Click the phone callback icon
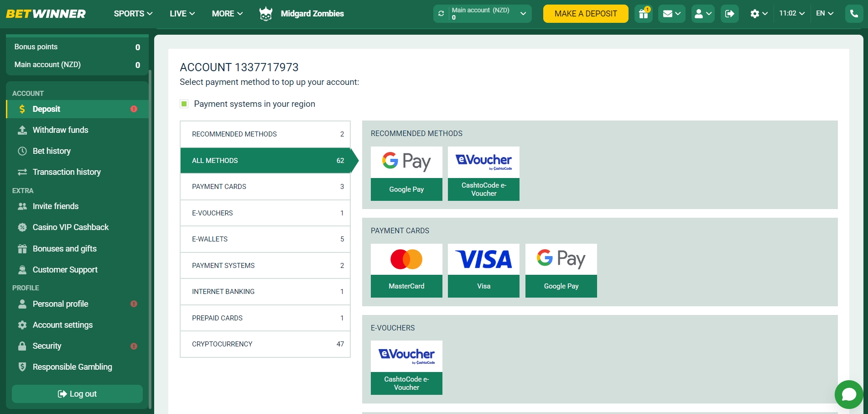 (854, 14)
